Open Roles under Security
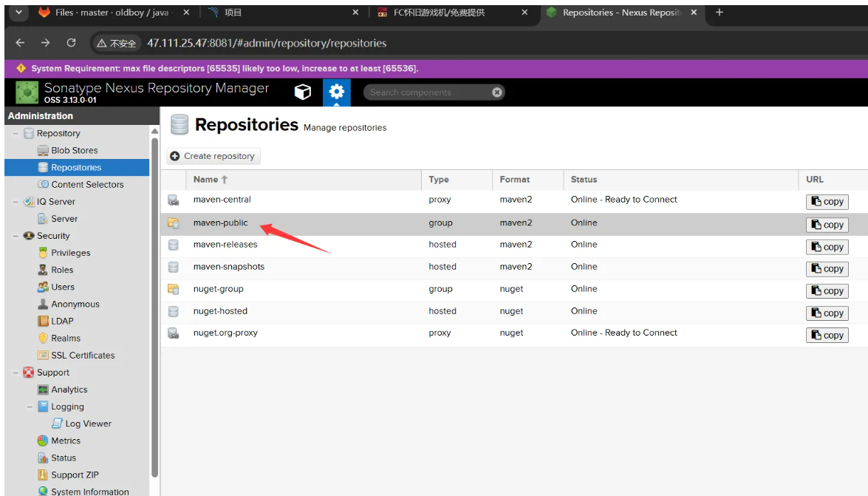Screen dimensions: 868x496 [62, 270]
